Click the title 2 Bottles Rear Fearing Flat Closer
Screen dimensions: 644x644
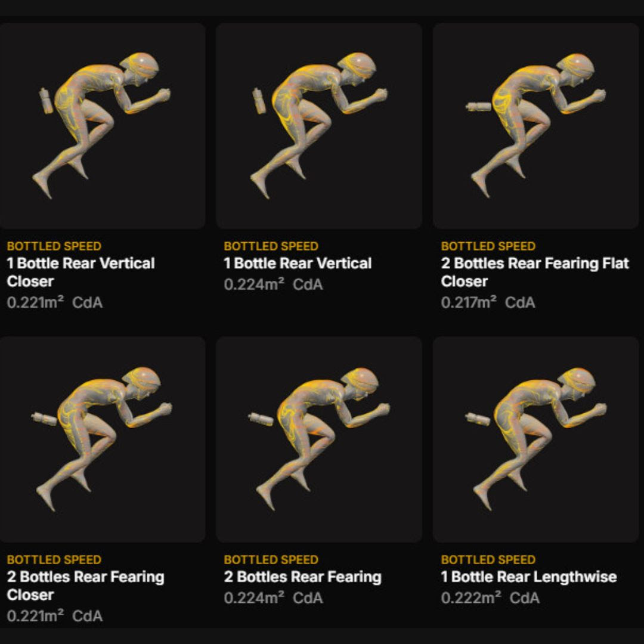[x=535, y=273]
